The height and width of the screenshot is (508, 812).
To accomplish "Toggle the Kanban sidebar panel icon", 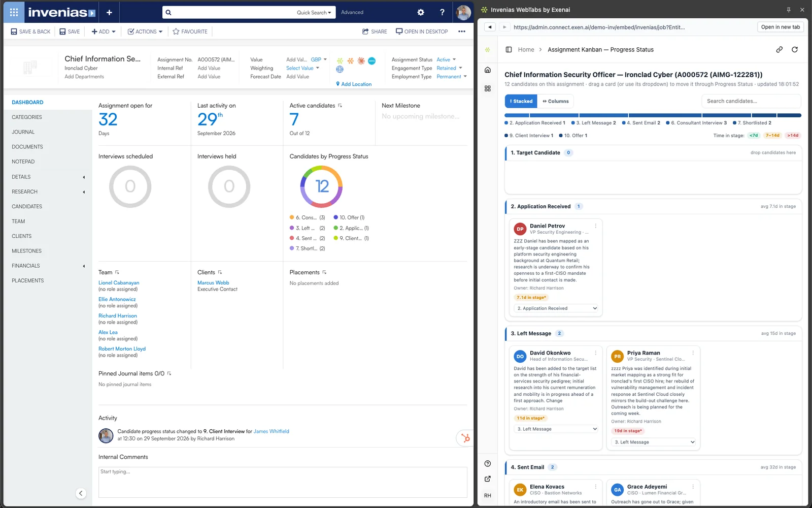I will point(509,49).
